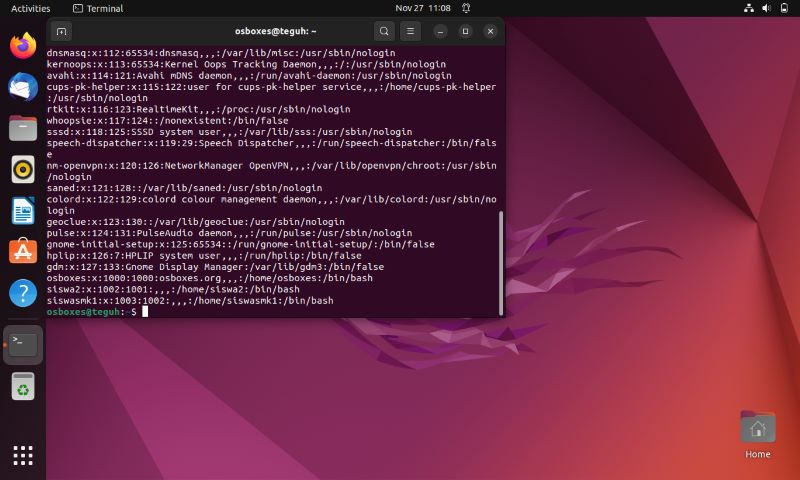Open the Home folder desktop icon
The height and width of the screenshot is (480, 800).
click(758, 435)
